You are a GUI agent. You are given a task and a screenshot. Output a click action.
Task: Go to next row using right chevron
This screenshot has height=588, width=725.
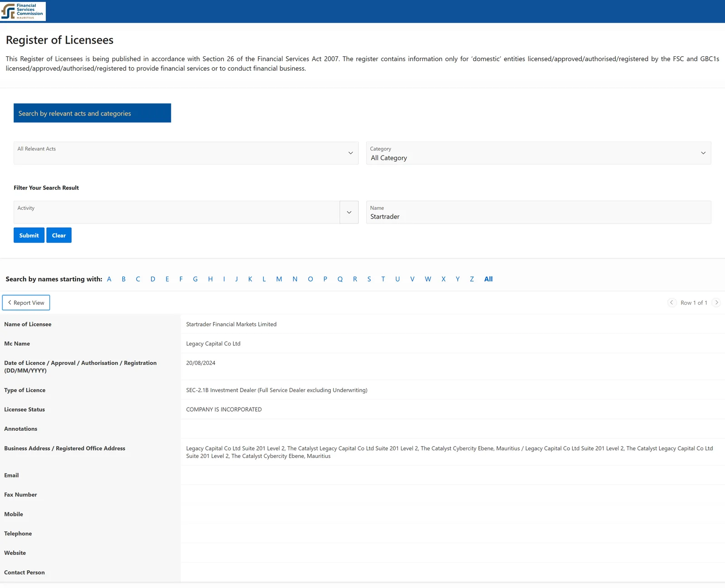[716, 302]
